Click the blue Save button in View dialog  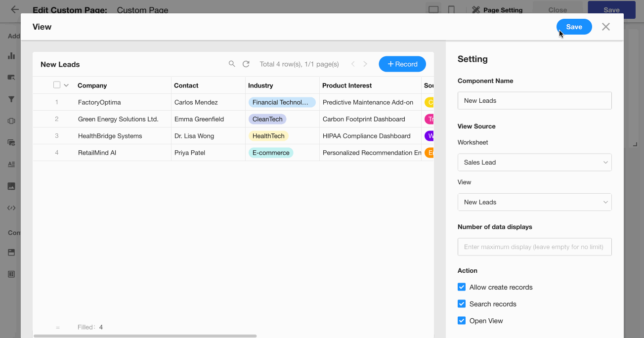[x=574, y=27]
